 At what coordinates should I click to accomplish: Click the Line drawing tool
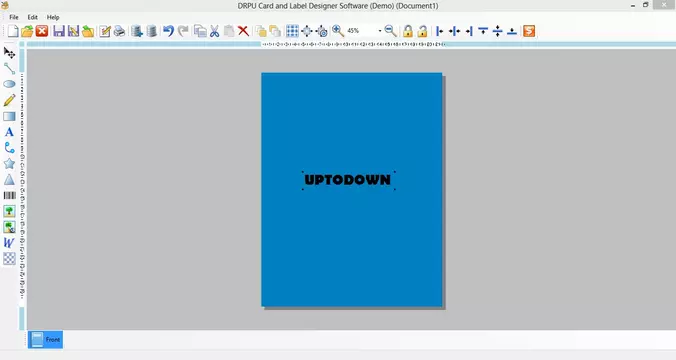(x=9, y=69)
